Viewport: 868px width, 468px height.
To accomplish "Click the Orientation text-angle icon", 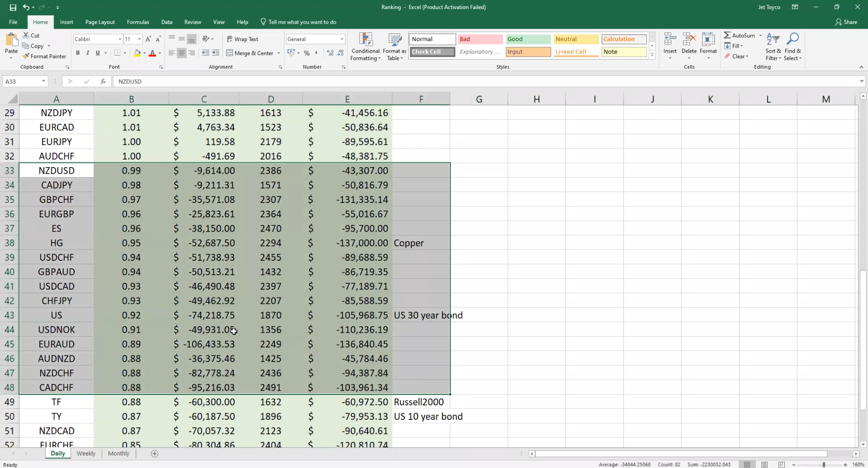I will pyautogui.click(x=206, y=39).
